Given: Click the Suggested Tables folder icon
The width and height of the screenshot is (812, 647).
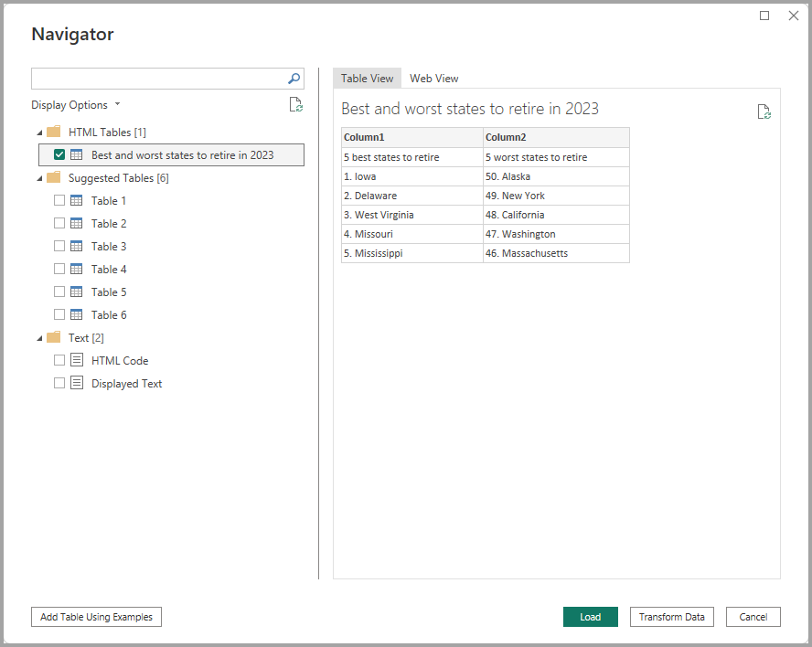Looking at the screenshot, I should tap(52, 177).
